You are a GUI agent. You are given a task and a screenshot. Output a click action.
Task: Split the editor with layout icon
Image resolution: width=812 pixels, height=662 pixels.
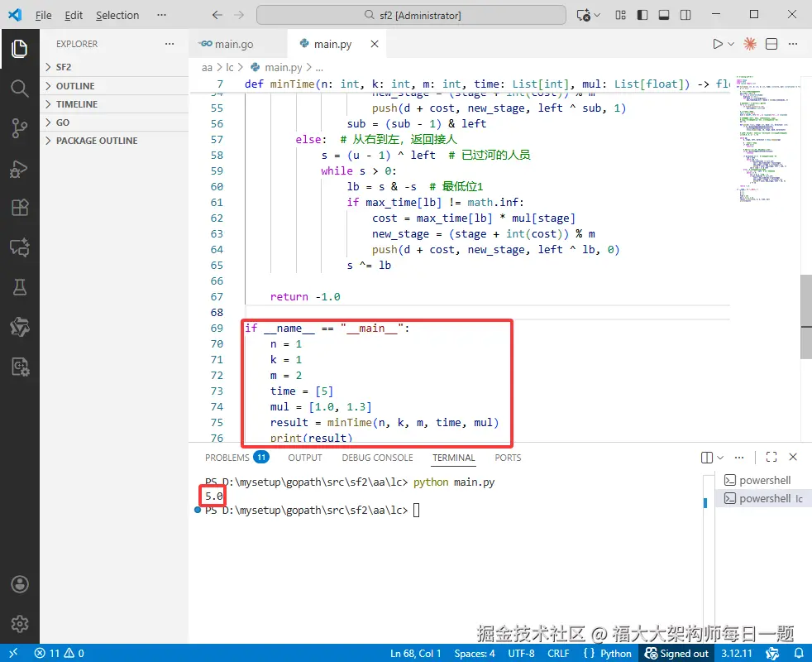771,44
